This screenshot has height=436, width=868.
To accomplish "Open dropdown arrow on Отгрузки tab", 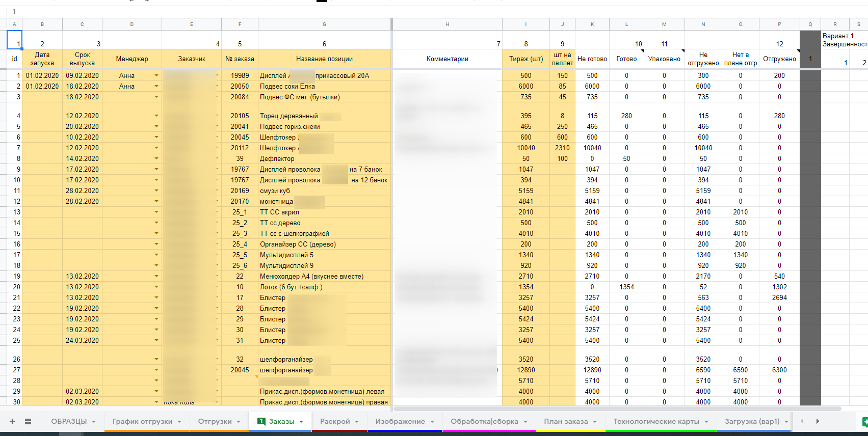I will coord(239,422).
